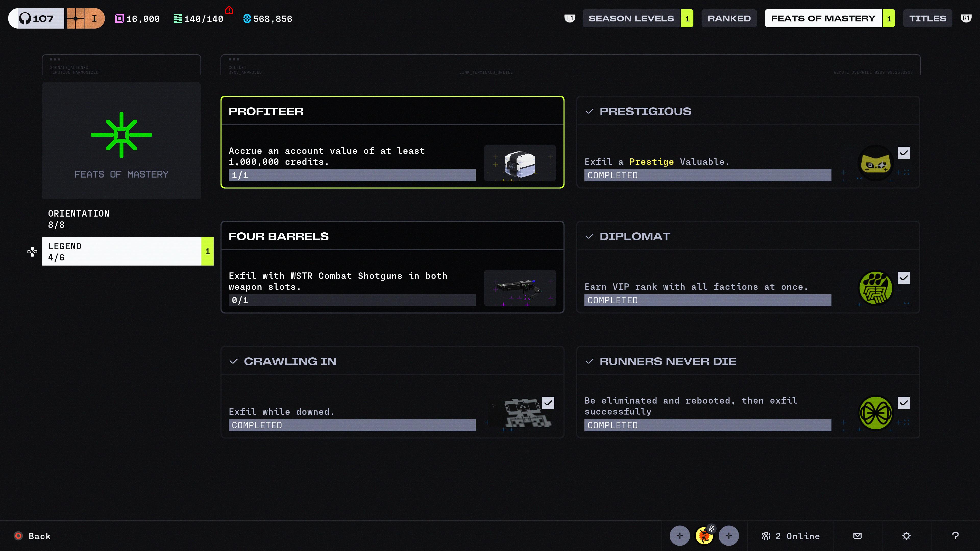Click the Feats of Mastery star emblem
980x551 pixels.
click(x=121, y=135)
